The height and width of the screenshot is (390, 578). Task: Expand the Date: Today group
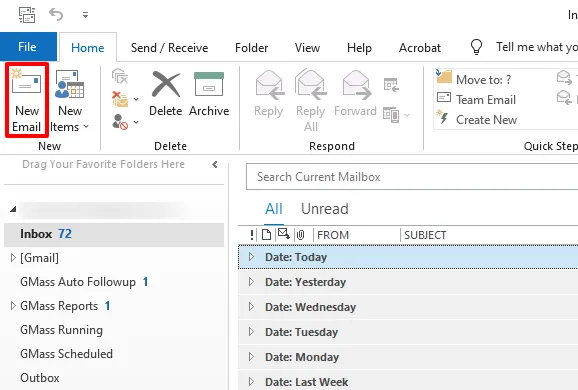[251, 257]
